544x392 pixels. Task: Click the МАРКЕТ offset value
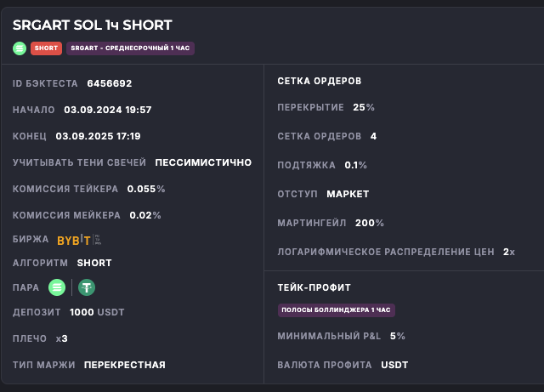348,194
